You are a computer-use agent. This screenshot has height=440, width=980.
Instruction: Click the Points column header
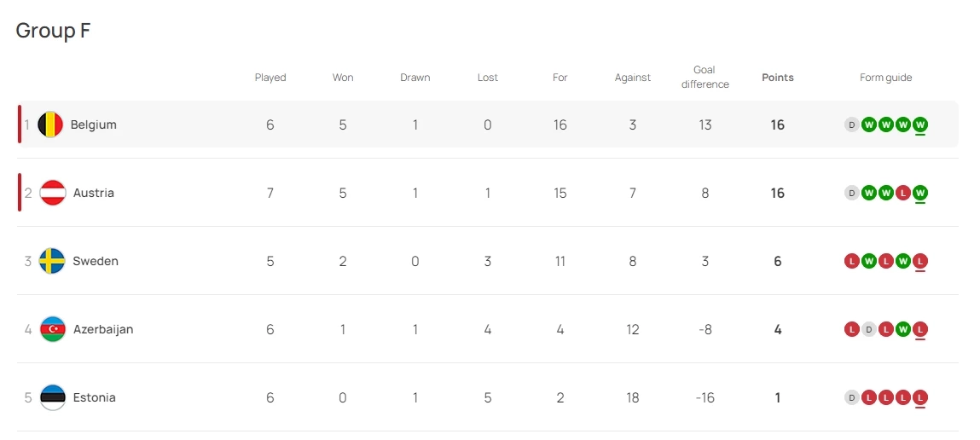pos(777,78)
